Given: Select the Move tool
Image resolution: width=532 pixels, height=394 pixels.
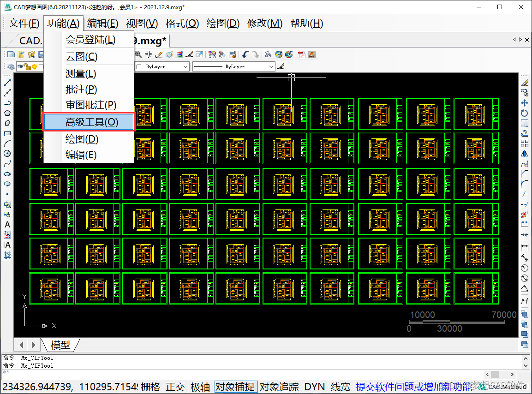Looking at the screenshot, I should pos(525,103).
